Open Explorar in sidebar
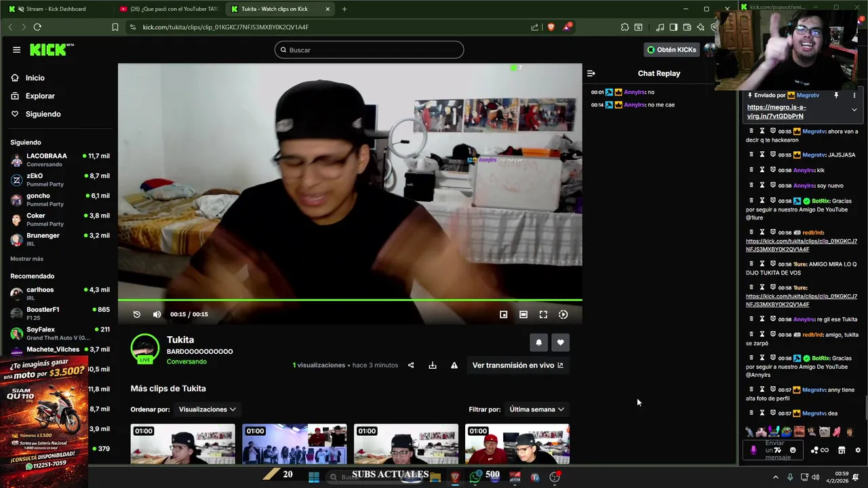This screenshot has height=488, width=868. pyautogui.click(x=33, y=96)
